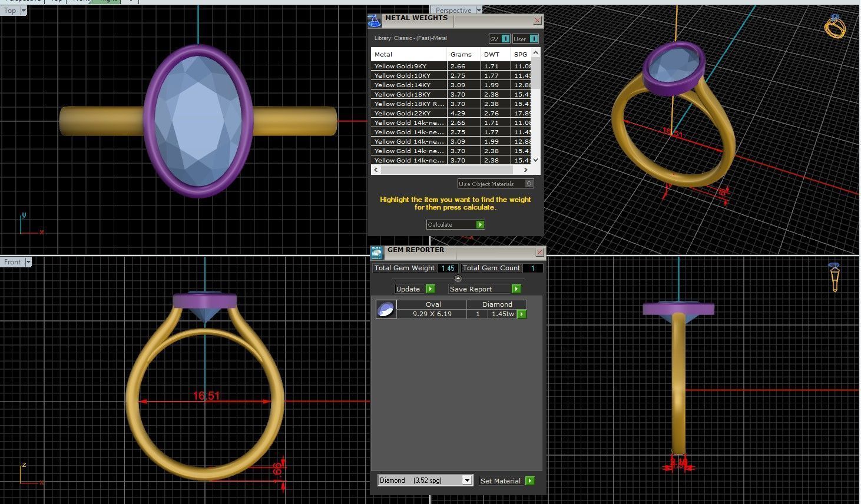
Task: Select the 'Yellow Gold:18KY R...' row
Action: click(x=452, y=104)
